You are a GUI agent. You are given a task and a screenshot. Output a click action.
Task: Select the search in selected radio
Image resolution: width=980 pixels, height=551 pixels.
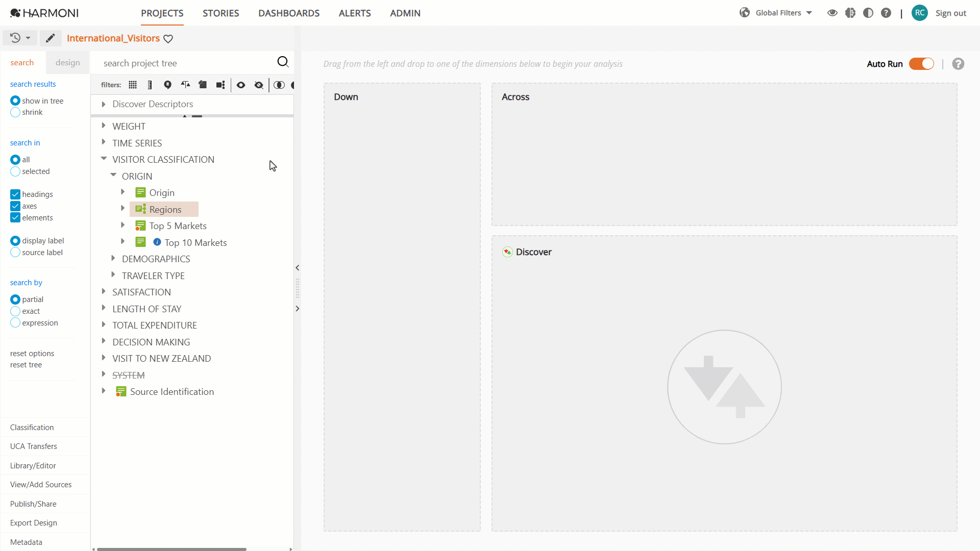(x=15, y=171)
